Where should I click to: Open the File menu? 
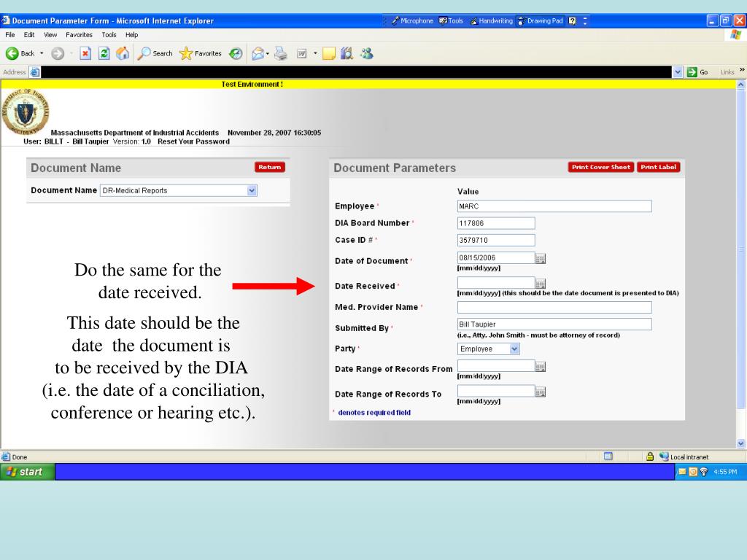tap(10, 35)
